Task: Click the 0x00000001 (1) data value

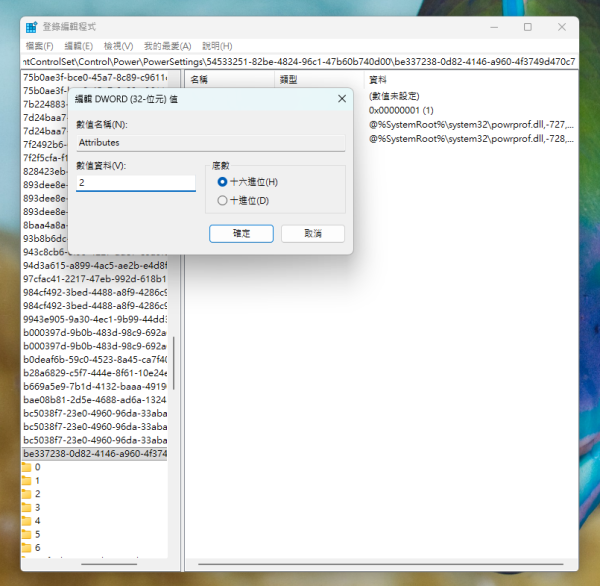Action: [401, 111]
